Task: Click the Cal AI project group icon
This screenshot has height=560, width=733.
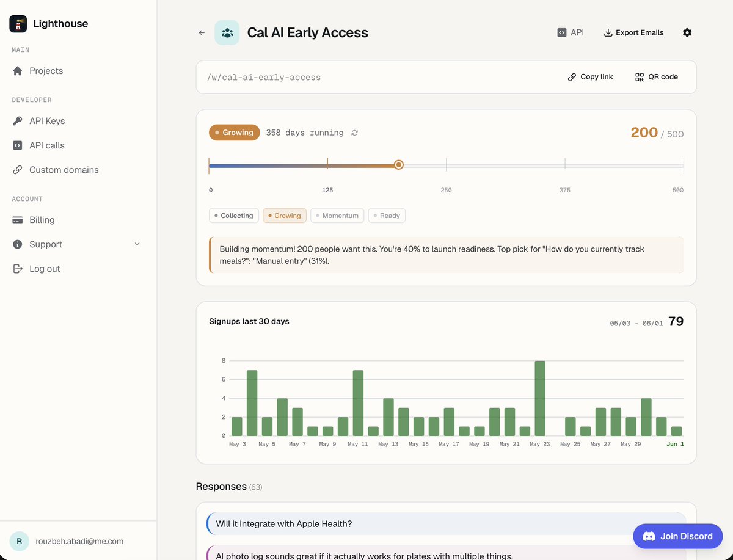Action: pos(227,32)
